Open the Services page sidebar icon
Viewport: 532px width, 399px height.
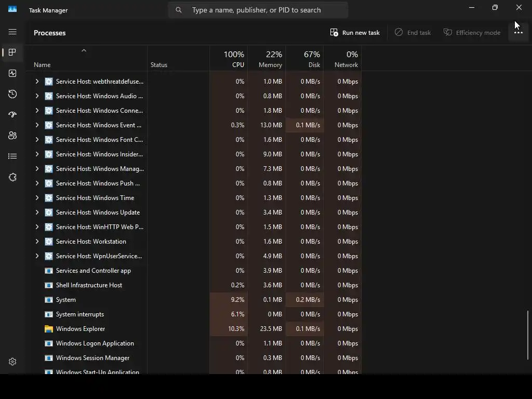pyautogui.click(x=12, y=177)
